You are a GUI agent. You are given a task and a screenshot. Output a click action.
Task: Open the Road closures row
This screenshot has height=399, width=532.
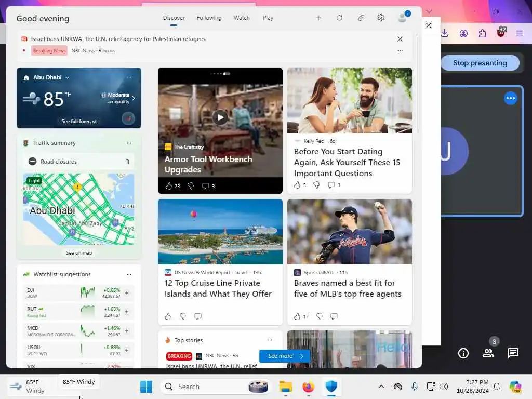(79, 162)
